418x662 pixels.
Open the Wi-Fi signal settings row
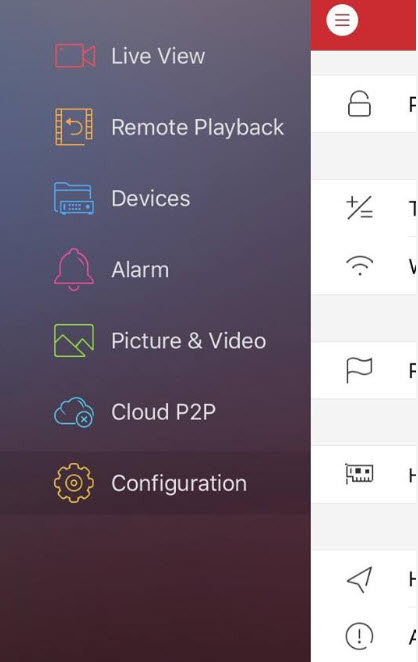(x=364, y=266)
